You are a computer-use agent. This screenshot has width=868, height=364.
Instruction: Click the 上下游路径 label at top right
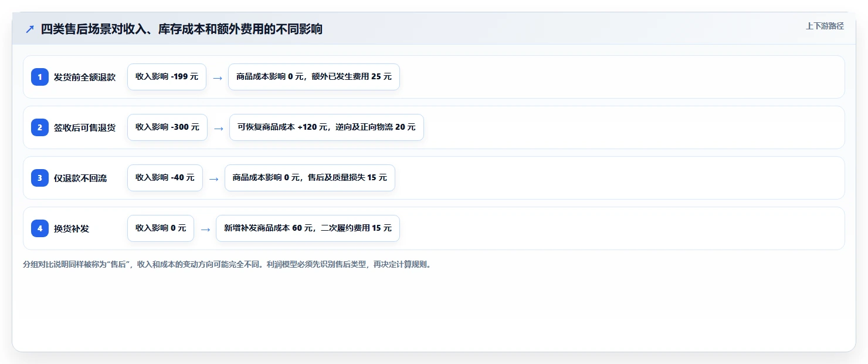point(825,26)
